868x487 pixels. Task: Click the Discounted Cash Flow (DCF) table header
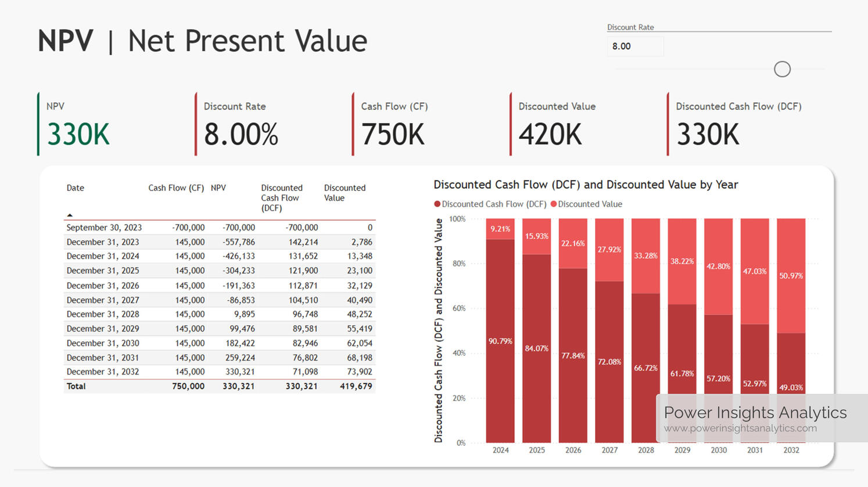pyautogui.click(x=282, y=198)
